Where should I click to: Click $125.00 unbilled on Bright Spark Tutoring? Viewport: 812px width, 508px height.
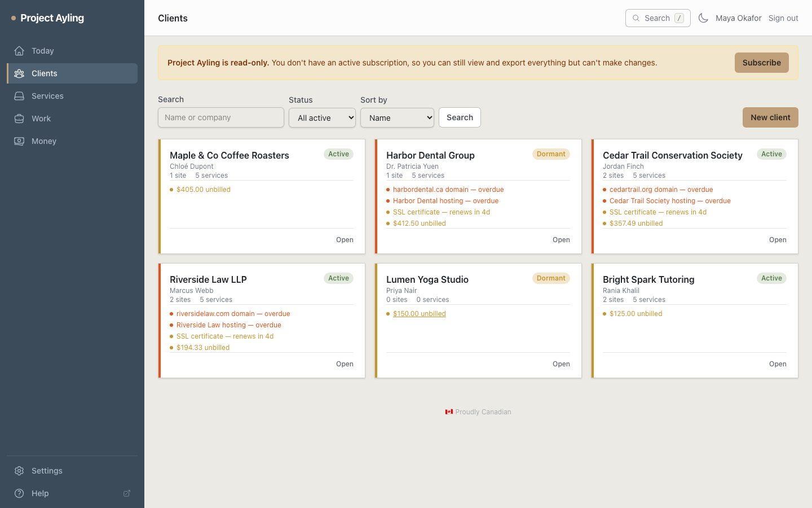pyautogui.click(x=636, y=314)
